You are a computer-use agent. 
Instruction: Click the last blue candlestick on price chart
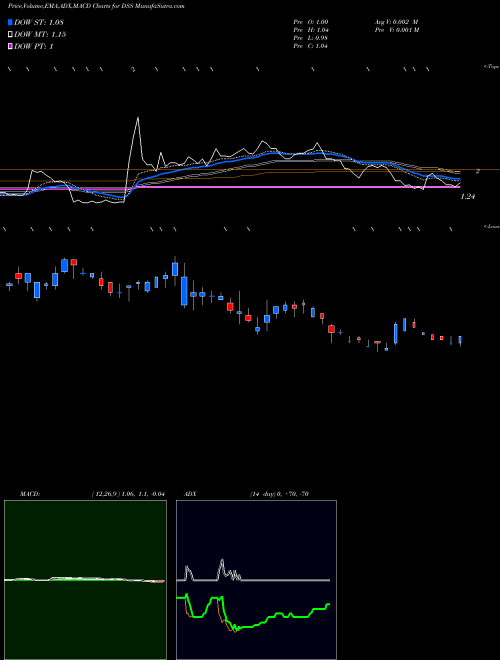[460, 341]
